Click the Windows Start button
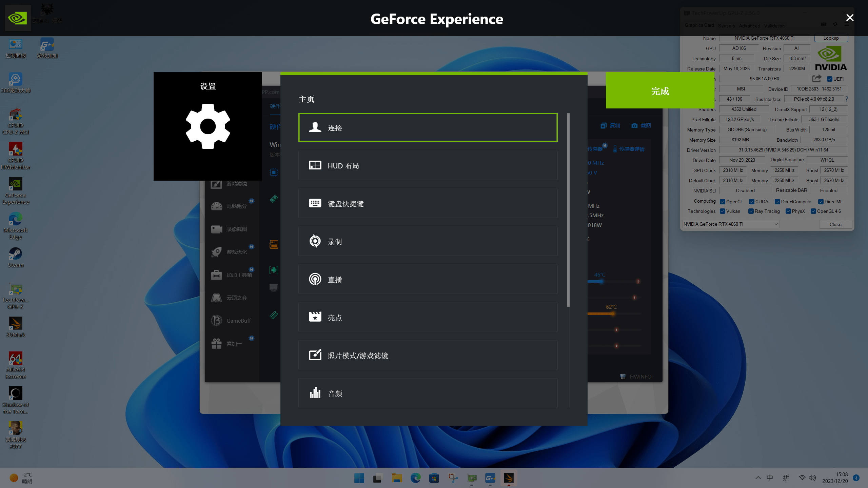This screenshot has height=488, width=868. [x=359, y=478]
